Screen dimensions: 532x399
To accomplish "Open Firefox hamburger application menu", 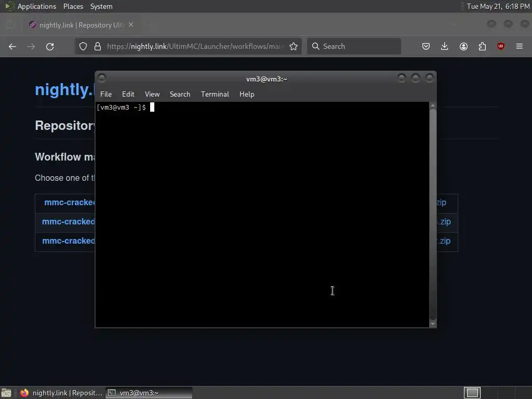I will [x=520, y=46].
